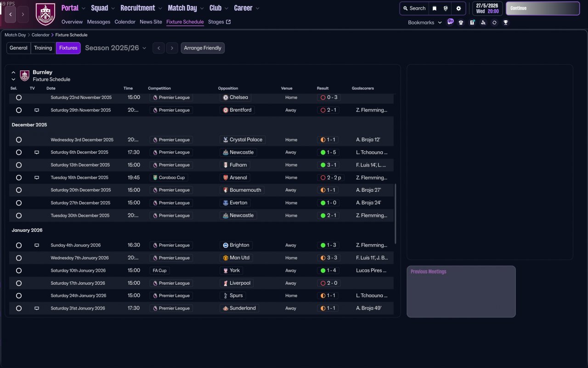Click the trophy bookmark icon

point(506,23)
